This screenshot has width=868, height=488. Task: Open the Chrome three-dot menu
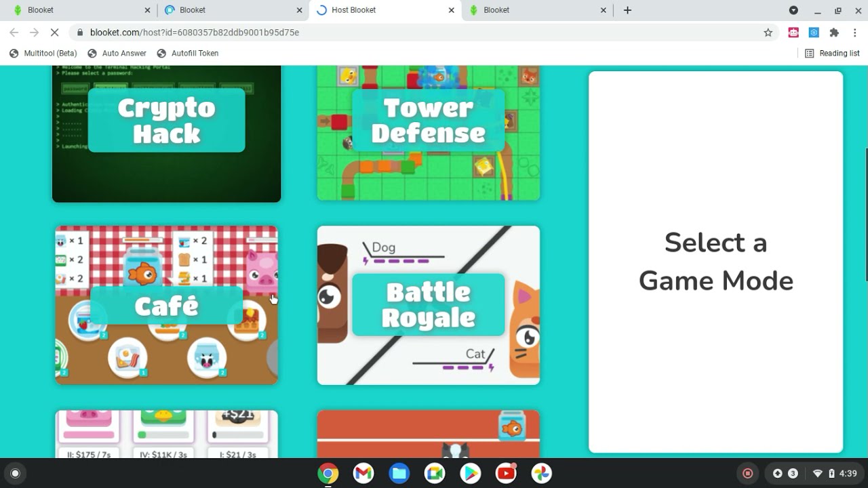tap(855, 33)
